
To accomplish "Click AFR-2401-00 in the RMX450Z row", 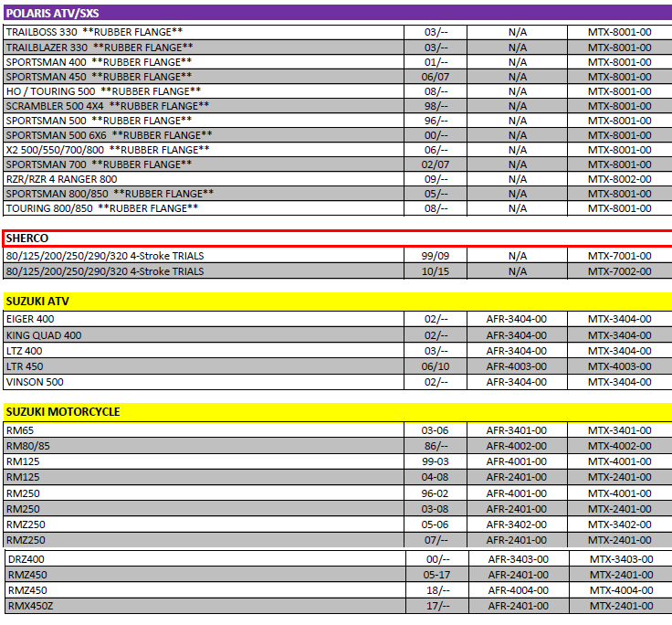I will (518, 606).
